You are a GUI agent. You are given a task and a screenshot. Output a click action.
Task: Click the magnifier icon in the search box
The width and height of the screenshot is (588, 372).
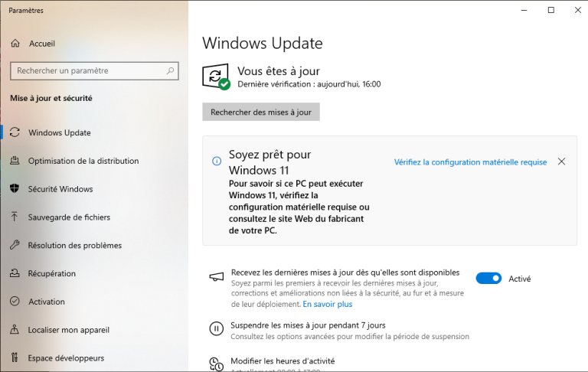pyautogui.click(x=170, y=70)
